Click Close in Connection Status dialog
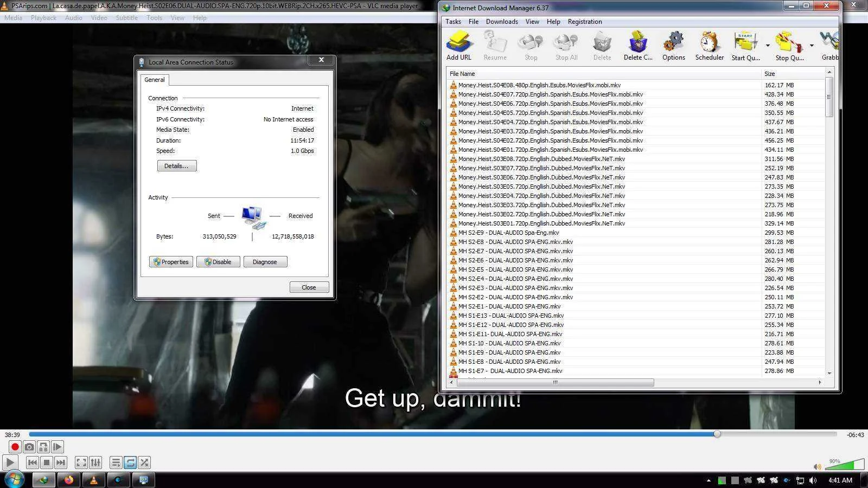868x488 pixels. coord(309,287)
